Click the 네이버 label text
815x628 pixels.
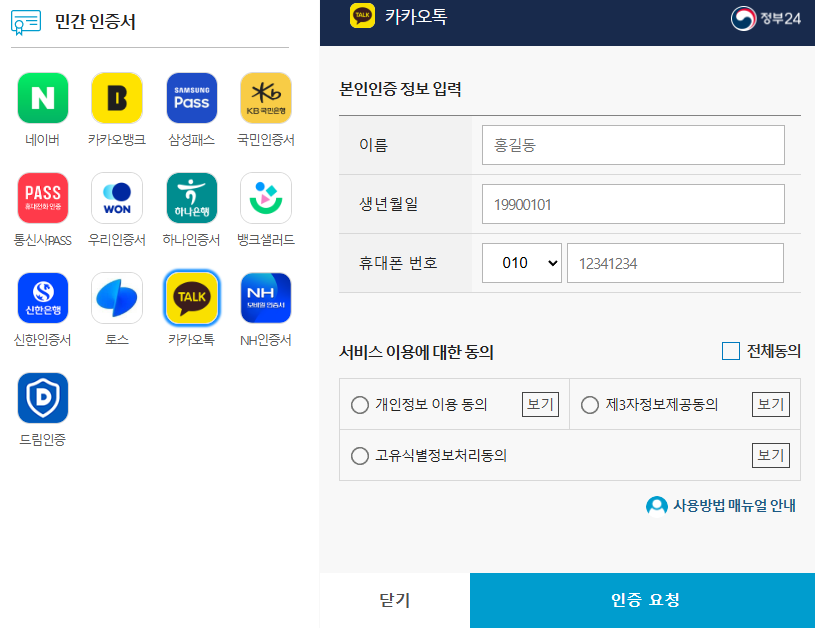(42, 140)
